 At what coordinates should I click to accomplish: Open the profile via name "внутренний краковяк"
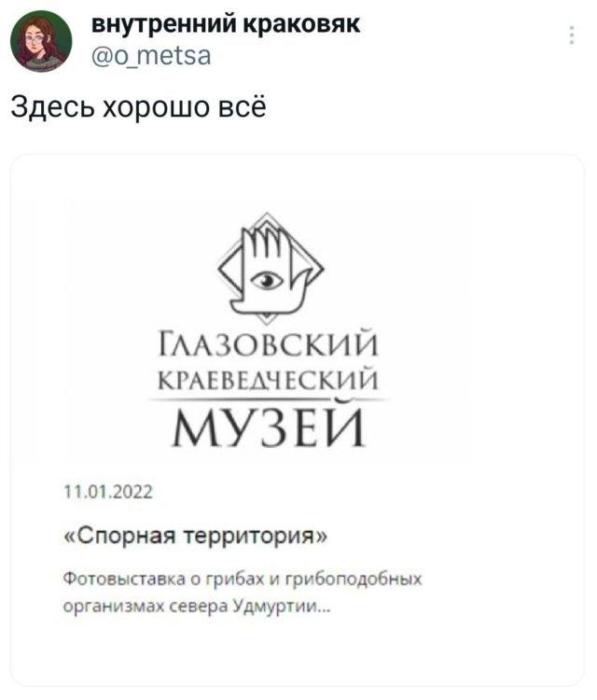click(x=227, y=25)
